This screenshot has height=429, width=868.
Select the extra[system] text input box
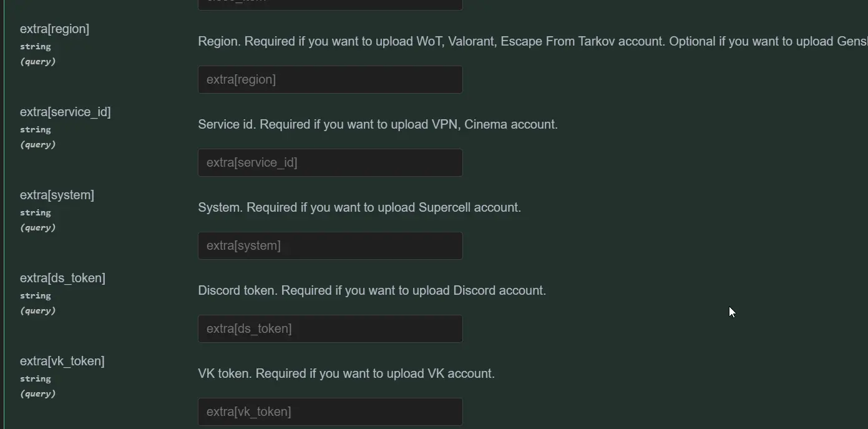[330, 245]
